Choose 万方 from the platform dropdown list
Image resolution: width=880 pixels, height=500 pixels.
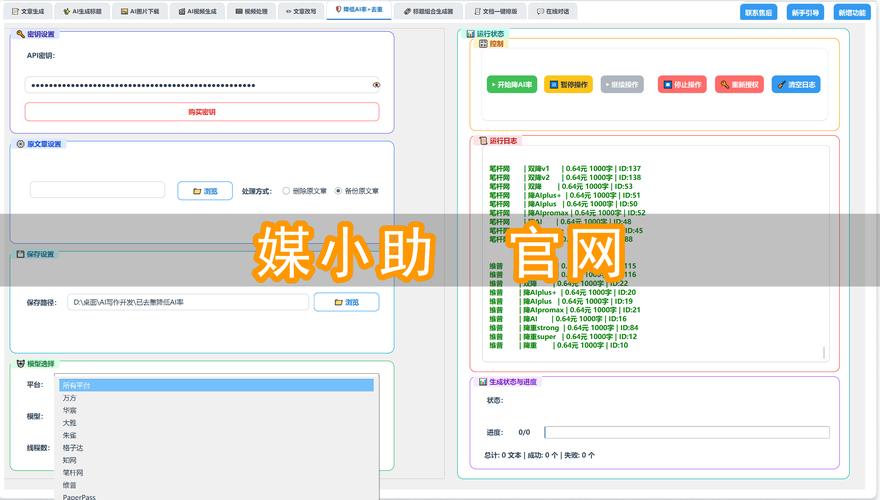pos(70,398)
